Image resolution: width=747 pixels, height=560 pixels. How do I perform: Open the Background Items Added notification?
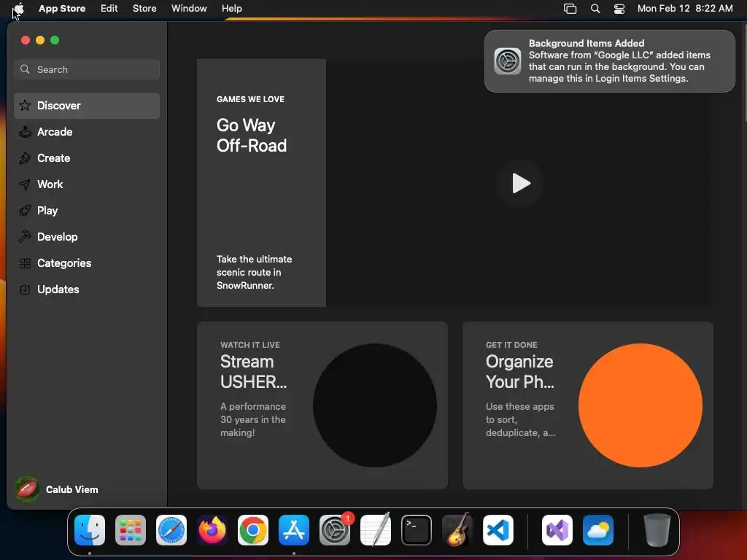pos(609,61)
